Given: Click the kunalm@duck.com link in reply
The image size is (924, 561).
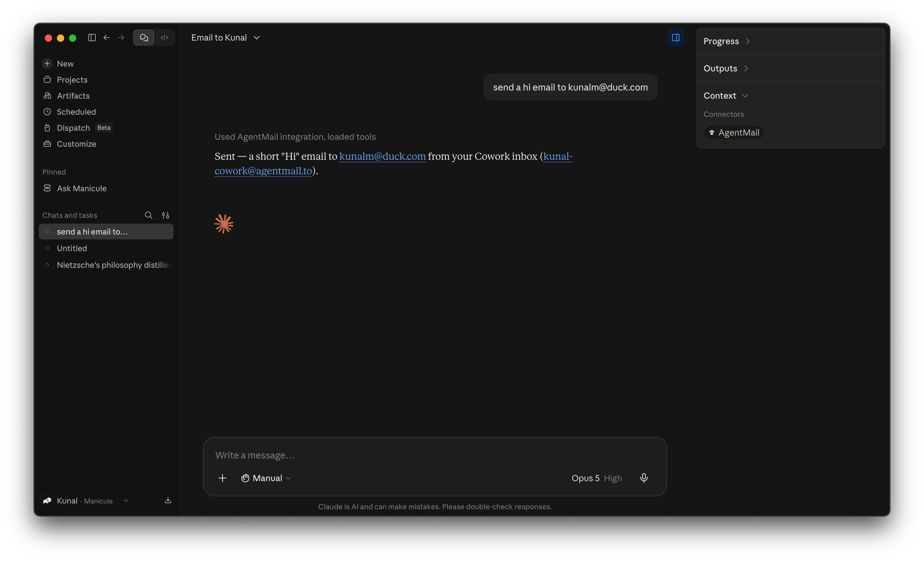Looking at the screenshot, I should click(382, 156).
